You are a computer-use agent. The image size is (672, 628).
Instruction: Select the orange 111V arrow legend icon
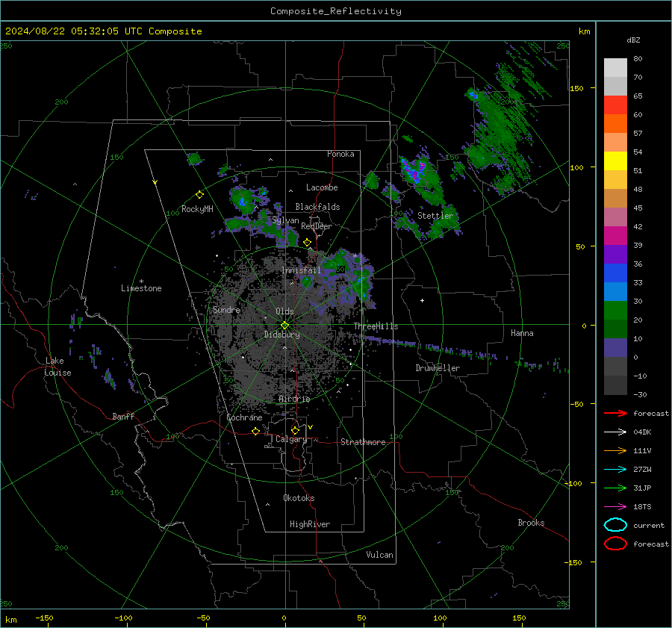pyautogui.click(x=615, y=450)
